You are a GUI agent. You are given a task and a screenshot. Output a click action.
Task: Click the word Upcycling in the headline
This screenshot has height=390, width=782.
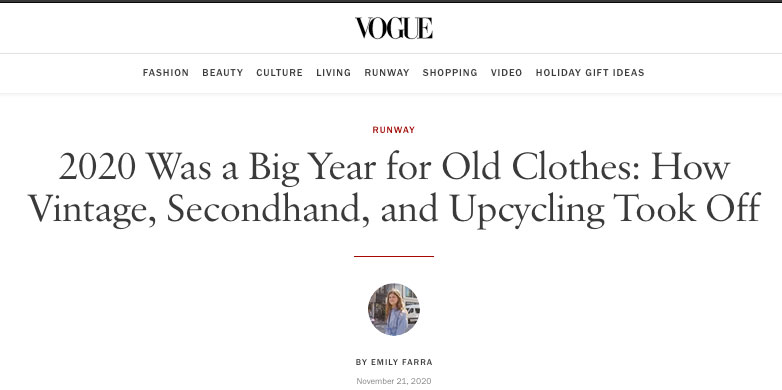click(527, 210)
